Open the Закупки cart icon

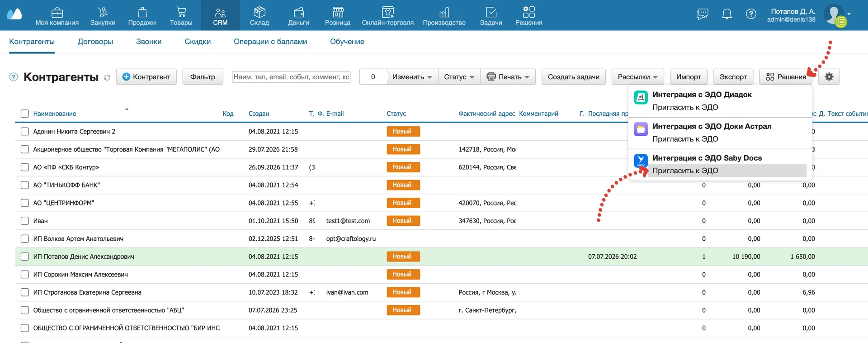tap(103, 16)
